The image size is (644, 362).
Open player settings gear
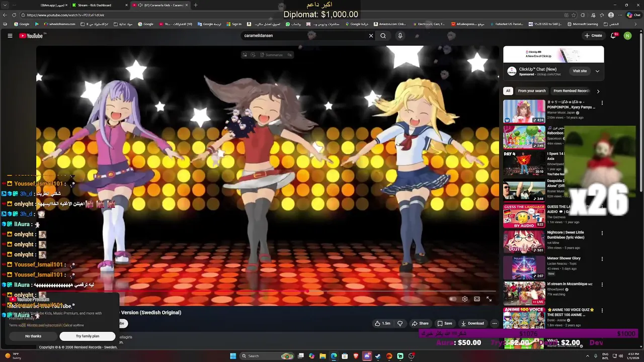coord(465,299)
